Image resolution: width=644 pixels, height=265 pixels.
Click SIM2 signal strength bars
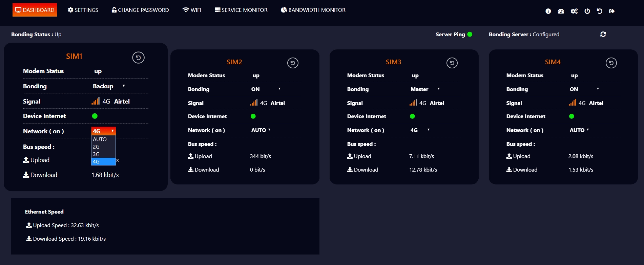[254, 103]
